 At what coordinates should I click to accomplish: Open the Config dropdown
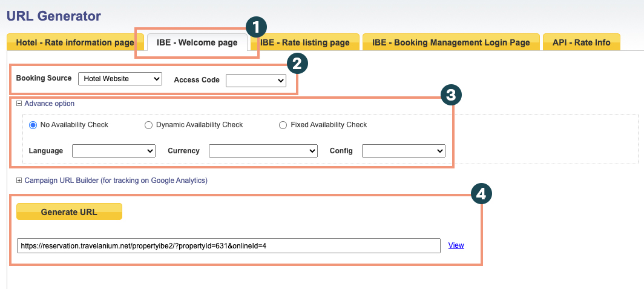coord(403,151)
